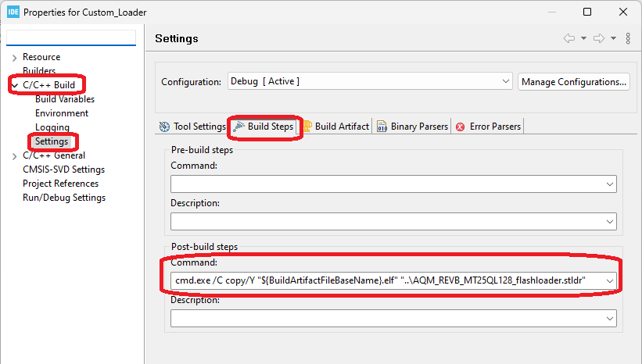
Task: Click the post-build Description field
Action: 387,318
